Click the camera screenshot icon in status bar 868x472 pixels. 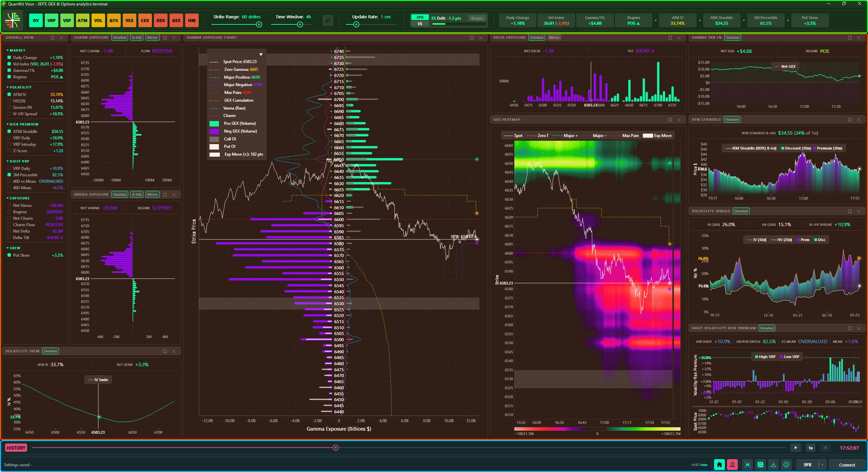747,465
